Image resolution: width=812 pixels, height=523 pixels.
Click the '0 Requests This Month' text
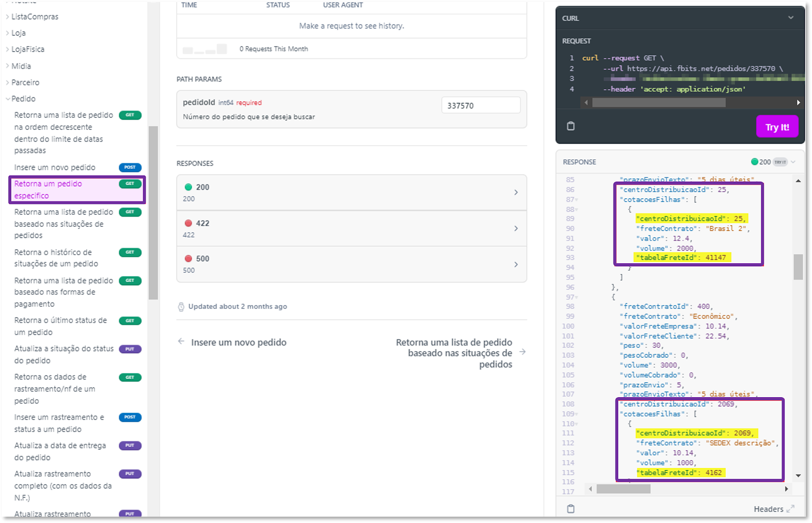point(274,49)
